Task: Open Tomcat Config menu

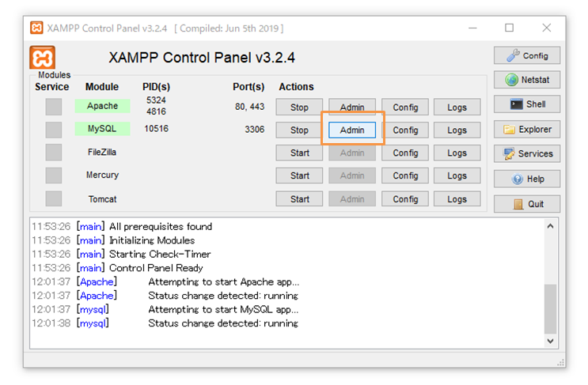Action: coord(405,199)
